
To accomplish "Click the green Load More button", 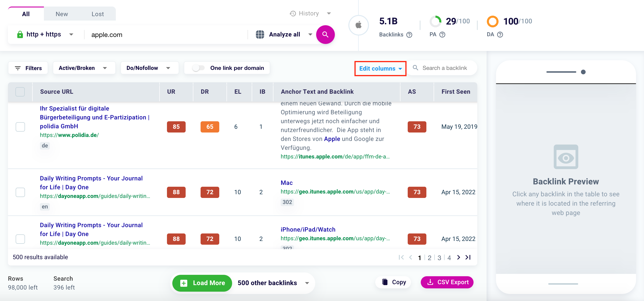I will pyautogui.click(x=202, y=283).
